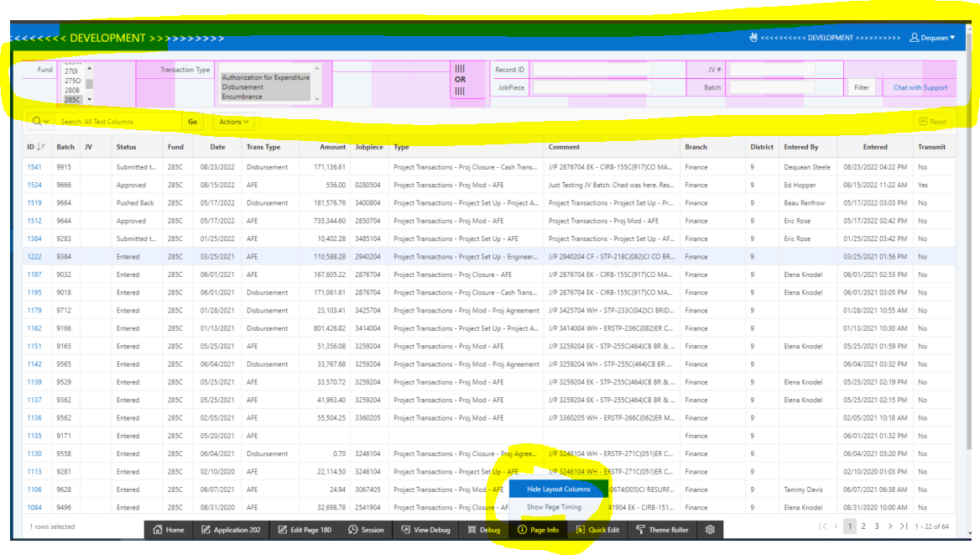This screenshot has height=555, width=980.
Task: Select Hide Layout Columns menu option
Action: click(558, 489)
